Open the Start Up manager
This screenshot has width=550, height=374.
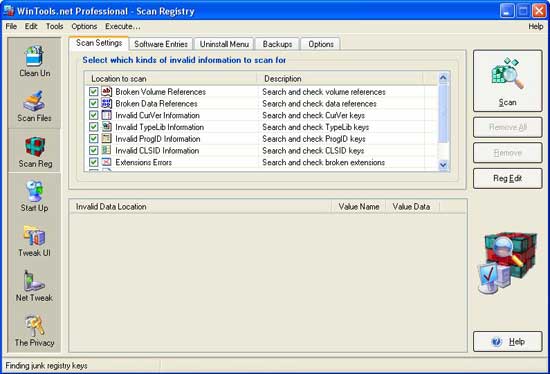coord(34,196)
